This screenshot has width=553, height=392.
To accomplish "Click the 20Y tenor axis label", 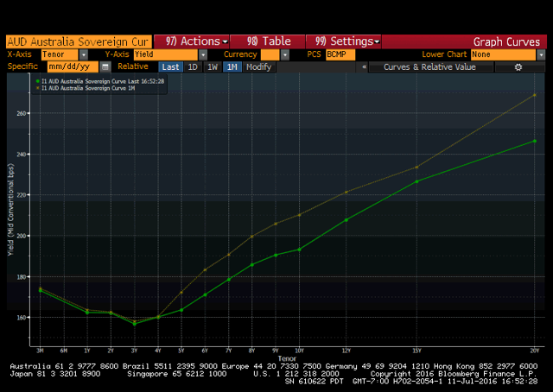I will tap(535, 351).
